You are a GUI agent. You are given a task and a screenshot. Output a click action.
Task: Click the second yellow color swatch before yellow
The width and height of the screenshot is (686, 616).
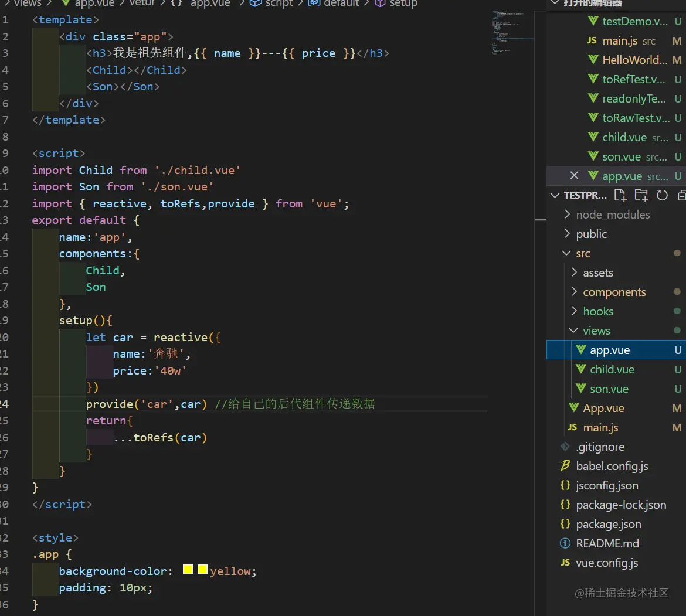(202, 569)
